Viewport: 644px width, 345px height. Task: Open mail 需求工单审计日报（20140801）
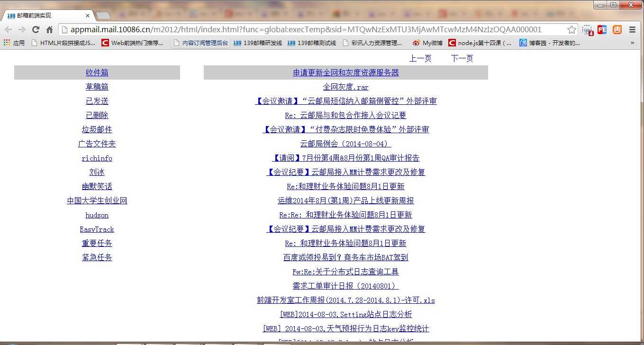[346, 286]
